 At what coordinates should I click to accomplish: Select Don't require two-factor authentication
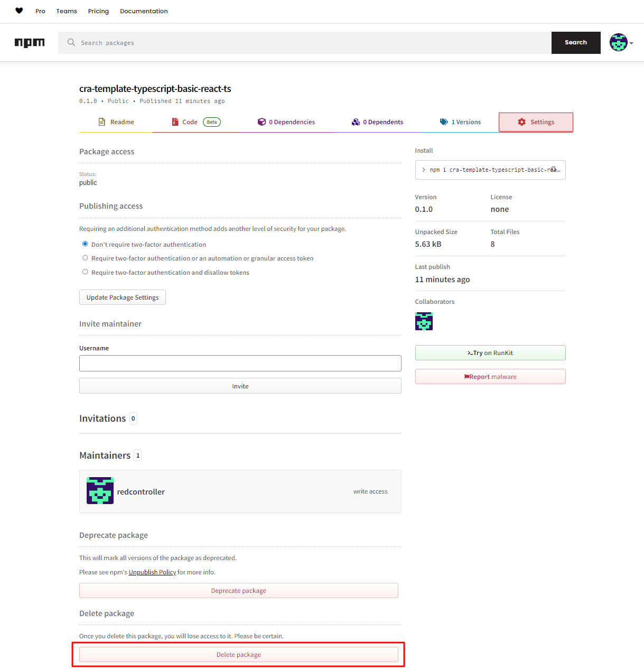[85, 244]
